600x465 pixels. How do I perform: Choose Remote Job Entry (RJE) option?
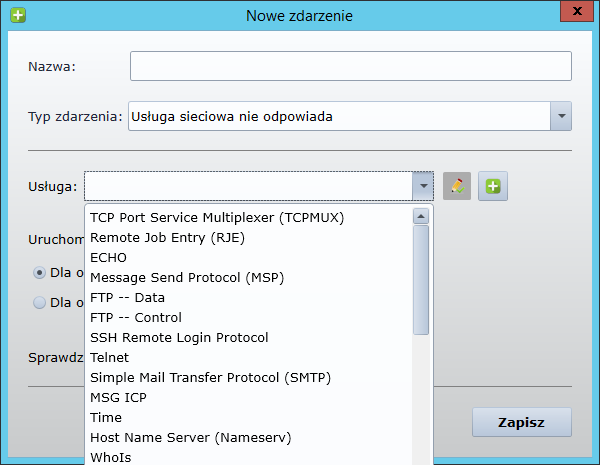[167, 237]
